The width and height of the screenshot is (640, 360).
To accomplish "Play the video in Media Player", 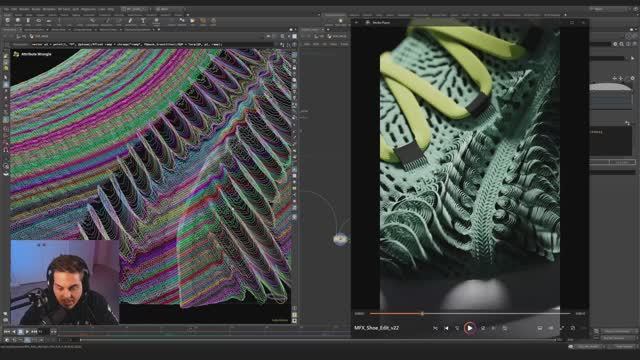I will [470, 328].
